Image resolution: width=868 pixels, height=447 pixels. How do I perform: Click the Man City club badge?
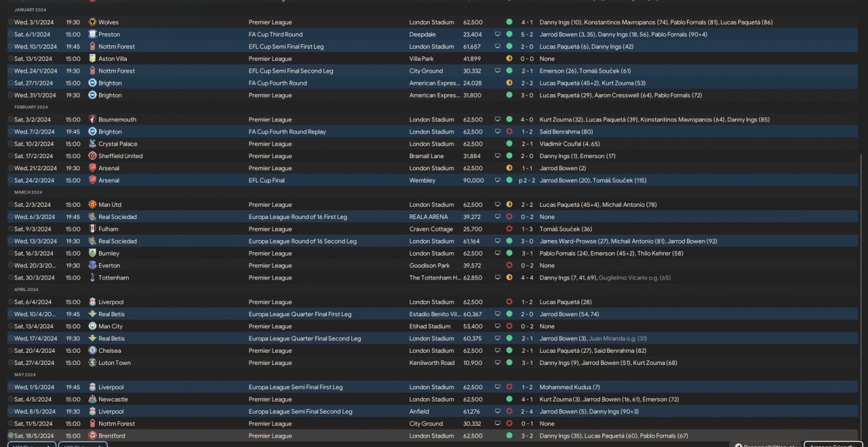click(92, 327)
